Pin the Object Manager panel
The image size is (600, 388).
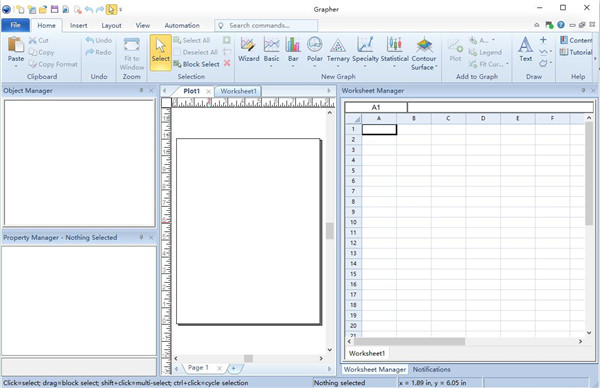pos(141,90)
